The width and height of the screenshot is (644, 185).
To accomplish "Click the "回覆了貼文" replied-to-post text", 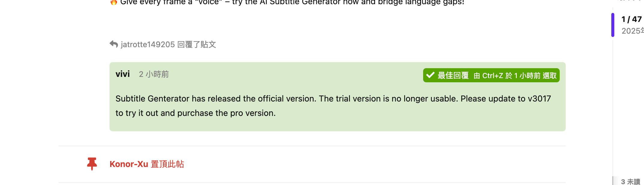I will [x=197, y=44].
